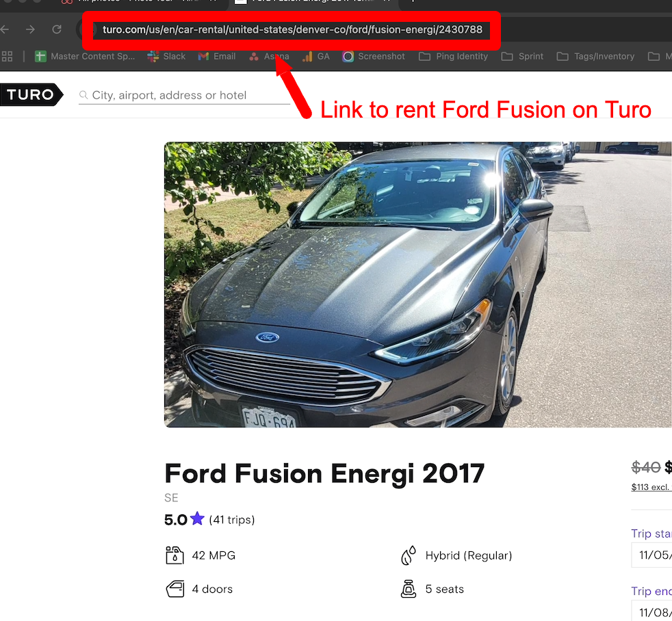Open the Screenshot bookmark
Viewport: 672px width, 621px height.
coord(373,57)
